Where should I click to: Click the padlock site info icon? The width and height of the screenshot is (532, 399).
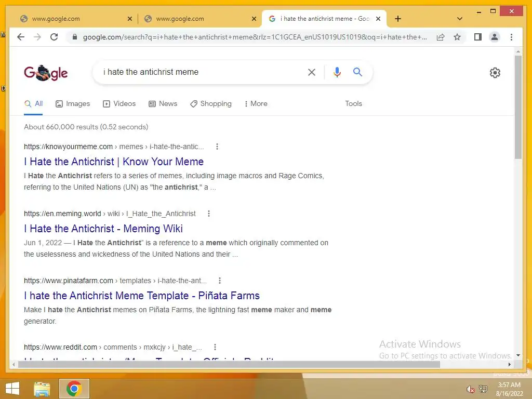[x=75, y=37]
